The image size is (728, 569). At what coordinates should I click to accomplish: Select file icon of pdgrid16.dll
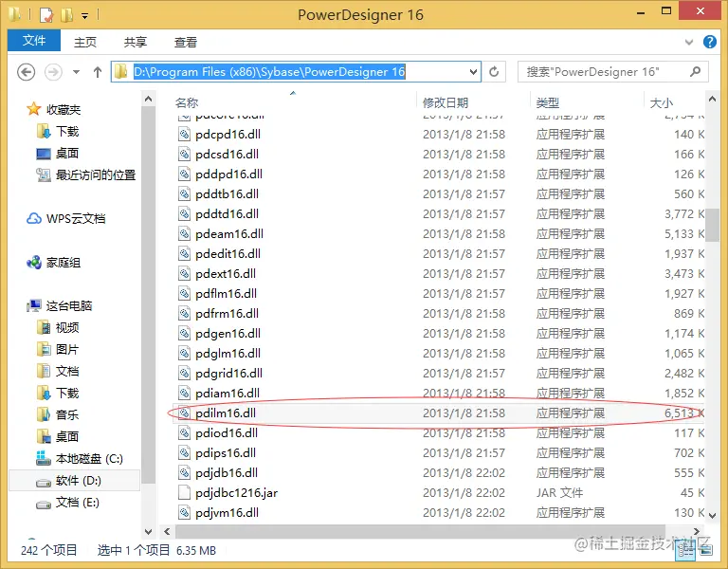(184, 374)
